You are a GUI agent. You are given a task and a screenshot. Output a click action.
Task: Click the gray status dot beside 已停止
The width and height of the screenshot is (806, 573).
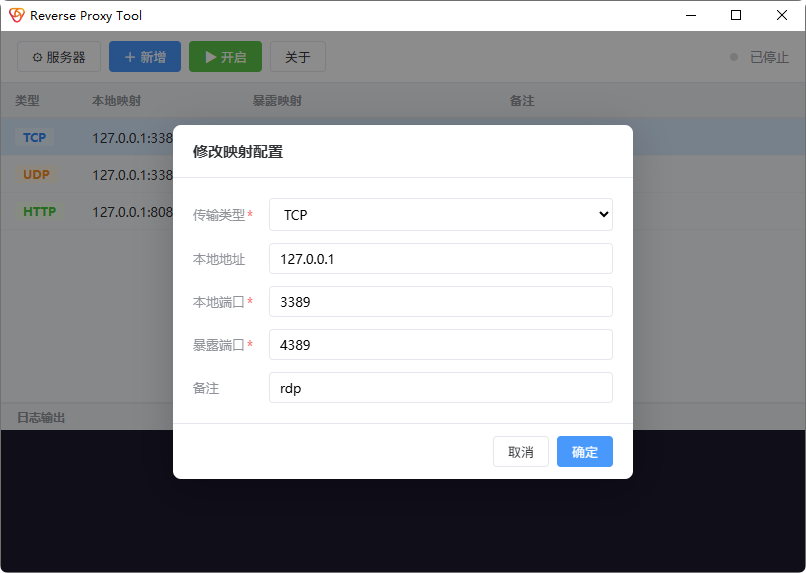point(734,57)
